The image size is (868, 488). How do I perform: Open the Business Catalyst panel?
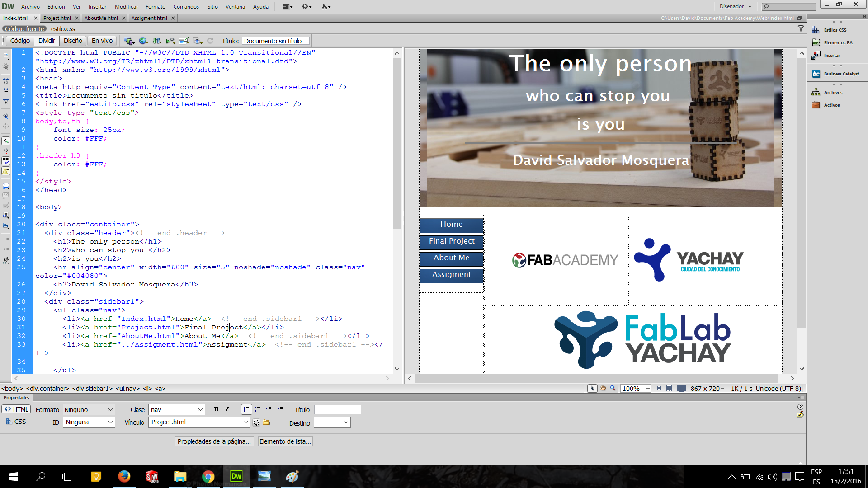pyautogui.click(x=836, y=74)
